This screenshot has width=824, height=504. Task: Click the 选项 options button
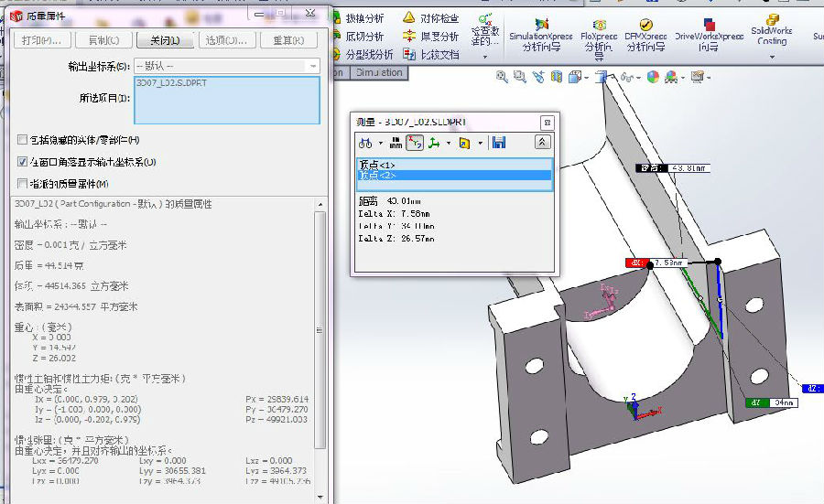click(226, 40)
